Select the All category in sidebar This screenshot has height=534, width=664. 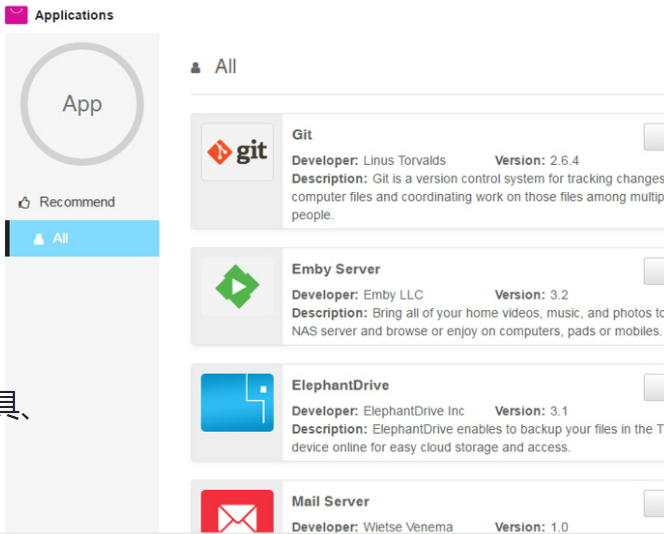tap(82, 239)
